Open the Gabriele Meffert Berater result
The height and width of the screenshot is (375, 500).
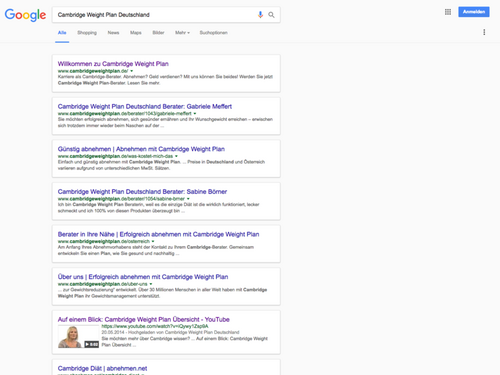[145, 106]
